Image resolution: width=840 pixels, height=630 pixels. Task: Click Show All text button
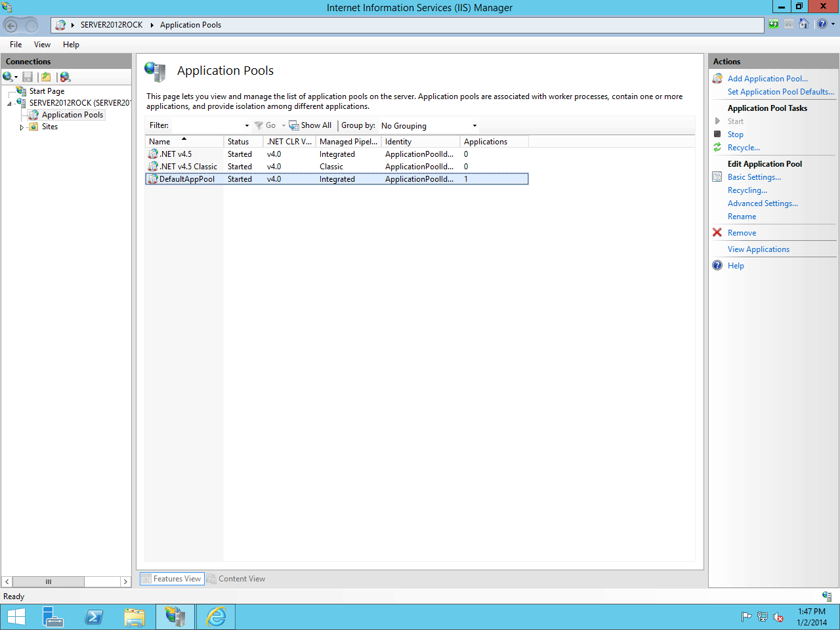316,125
